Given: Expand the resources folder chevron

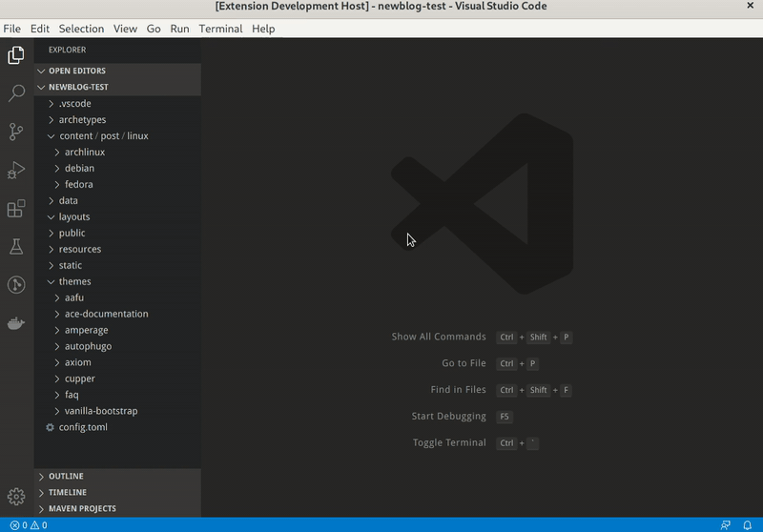Looking at the screenshot, I should point(52,249).
